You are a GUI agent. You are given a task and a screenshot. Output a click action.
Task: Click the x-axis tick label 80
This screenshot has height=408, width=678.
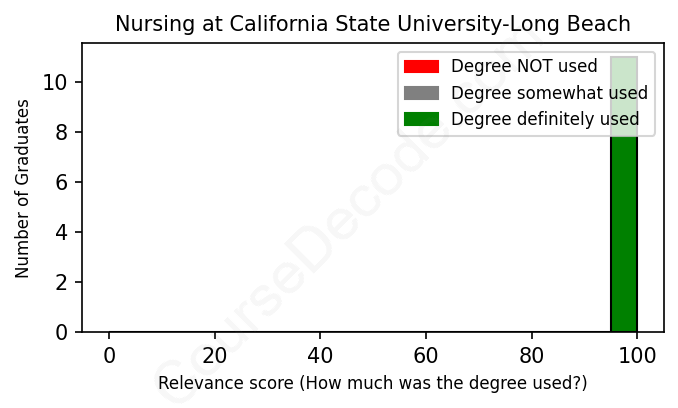[x=531, y=354]
